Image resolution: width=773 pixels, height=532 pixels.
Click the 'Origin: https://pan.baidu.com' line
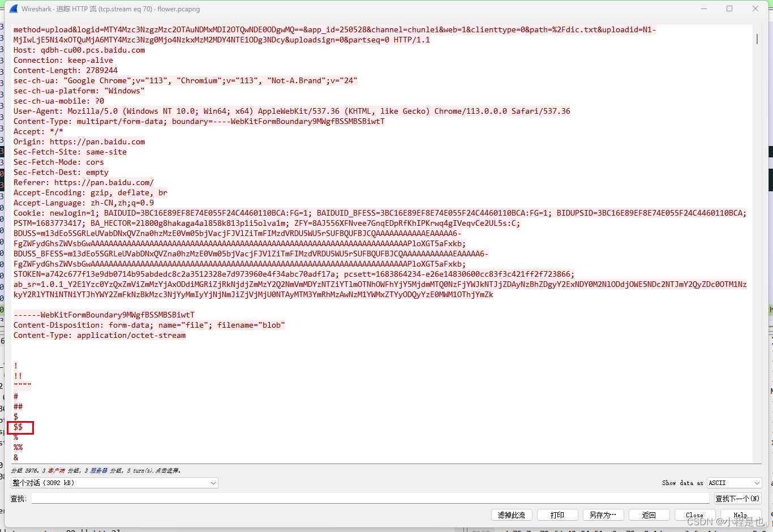pos(79,141)
